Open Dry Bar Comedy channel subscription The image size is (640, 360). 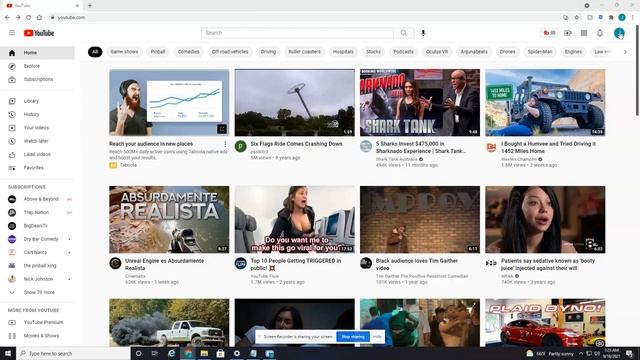coord(37,239)
